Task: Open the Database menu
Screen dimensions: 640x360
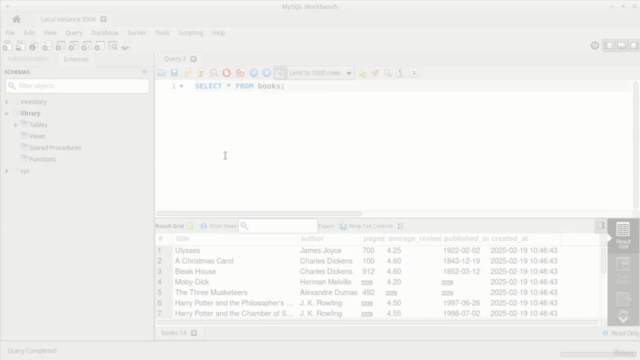Action: 105,33
